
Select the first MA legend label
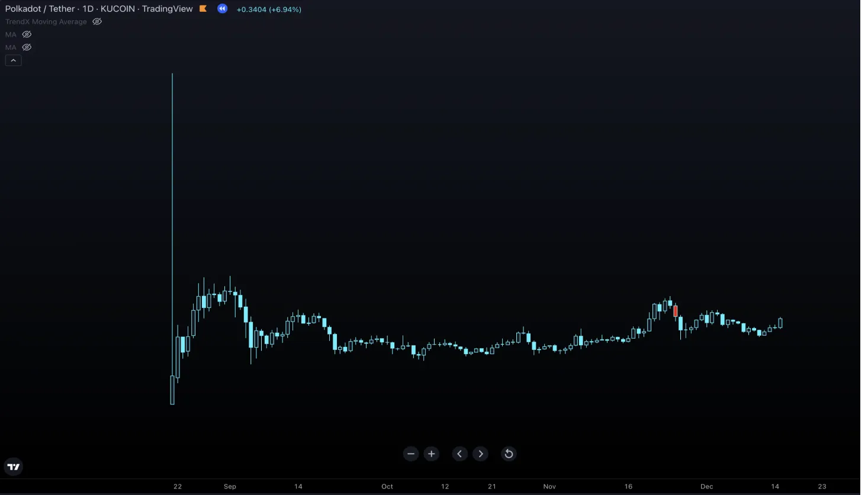(11, 34)
